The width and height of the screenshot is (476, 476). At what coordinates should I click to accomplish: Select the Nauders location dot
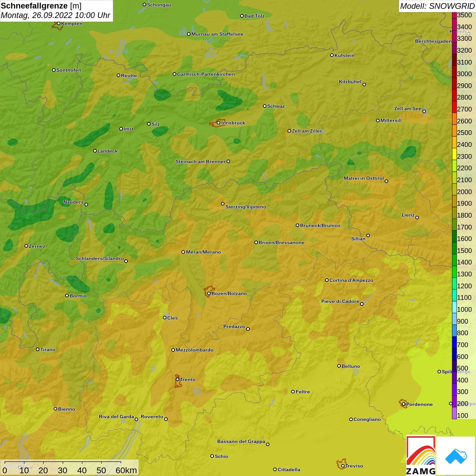(x=86, y=204)
